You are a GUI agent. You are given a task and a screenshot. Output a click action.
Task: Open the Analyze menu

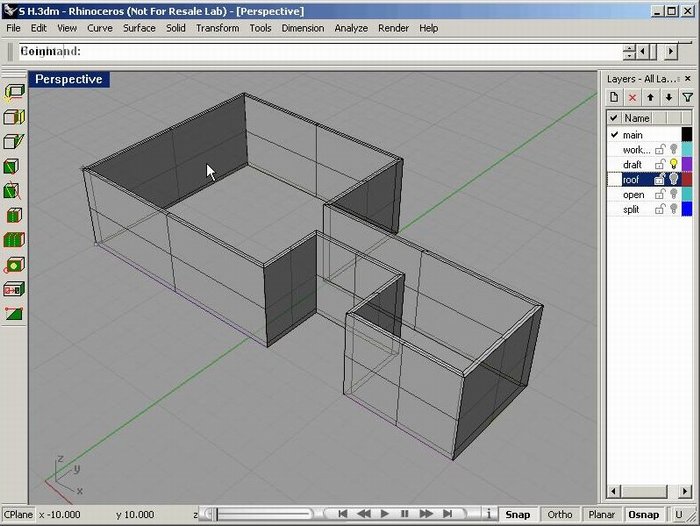(x=351, y=28)
